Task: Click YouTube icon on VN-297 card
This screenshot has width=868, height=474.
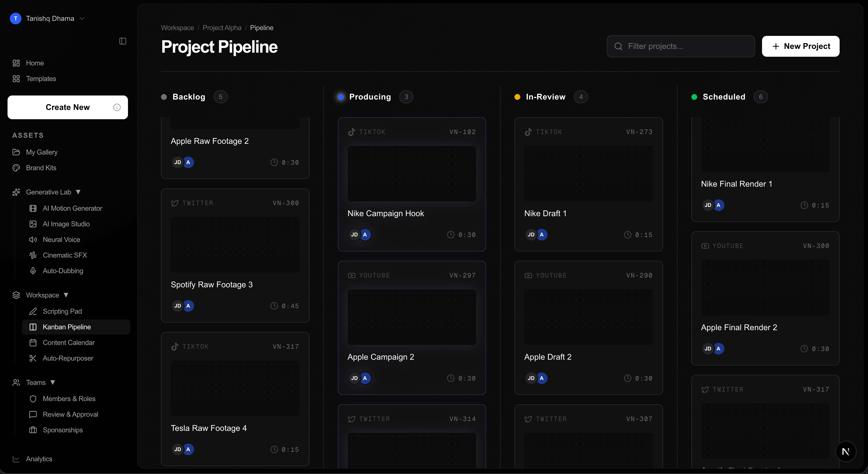Action: point(351,275)
